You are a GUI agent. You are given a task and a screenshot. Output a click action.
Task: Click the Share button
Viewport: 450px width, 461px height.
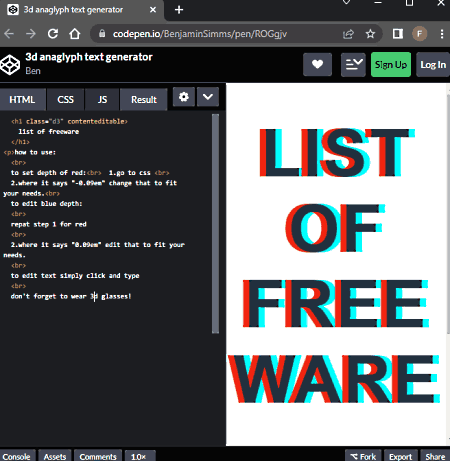point(435,456)
